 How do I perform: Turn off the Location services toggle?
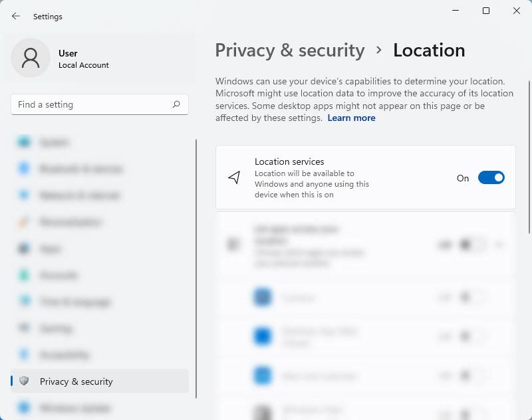(491, 177)
